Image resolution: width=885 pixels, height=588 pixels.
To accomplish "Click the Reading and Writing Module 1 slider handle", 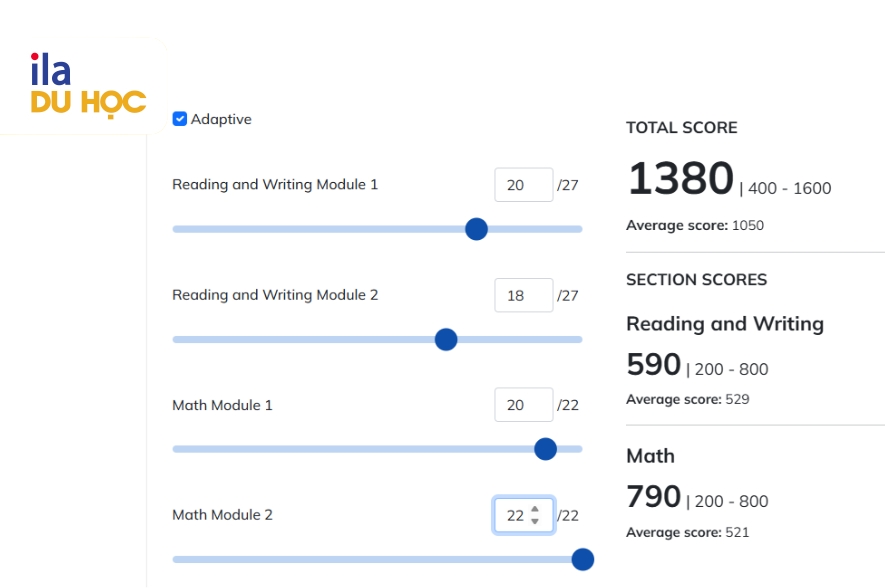I will coord(477,229).
